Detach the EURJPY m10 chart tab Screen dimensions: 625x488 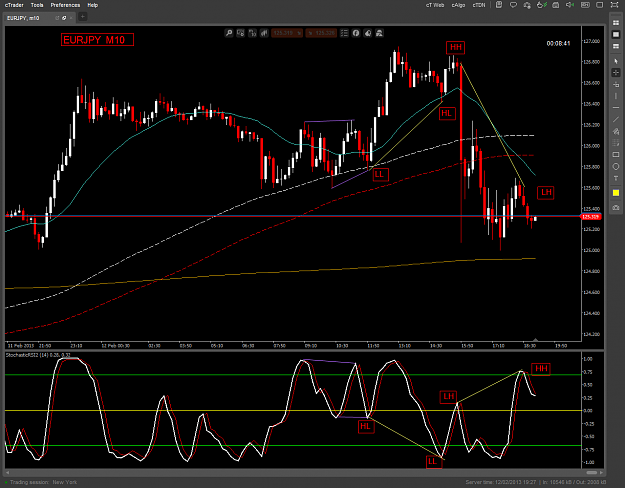[x=57, y=18]
